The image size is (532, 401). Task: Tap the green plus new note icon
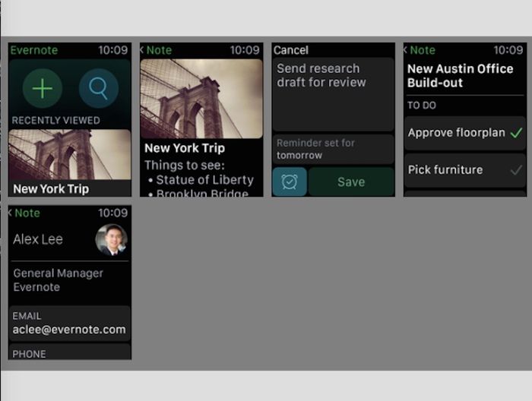tap(43, 88)
